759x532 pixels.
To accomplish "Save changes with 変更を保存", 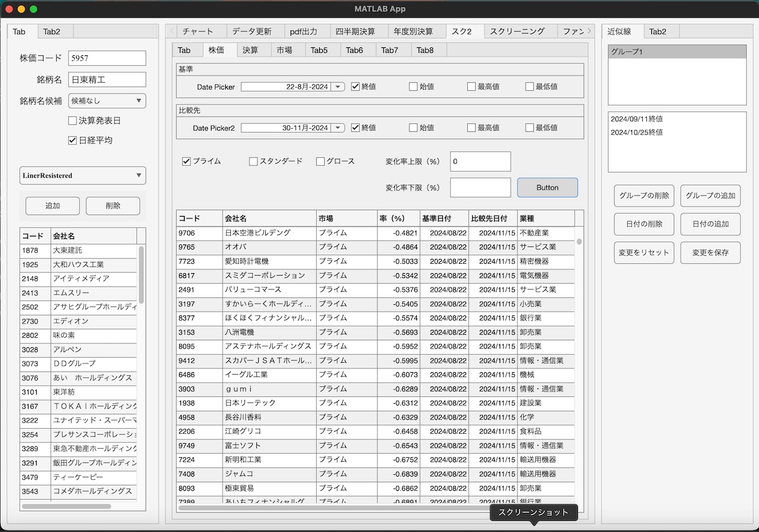I will [x=710, y=253].
